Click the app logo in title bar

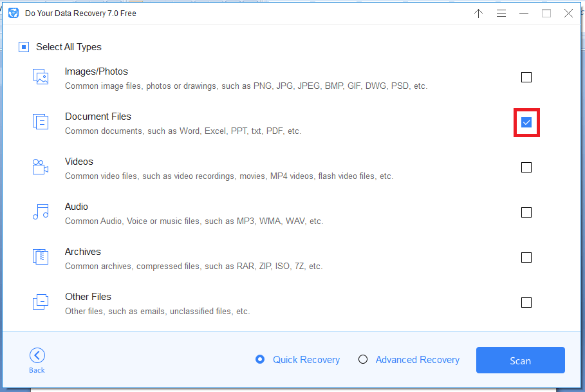pos(14,13)
